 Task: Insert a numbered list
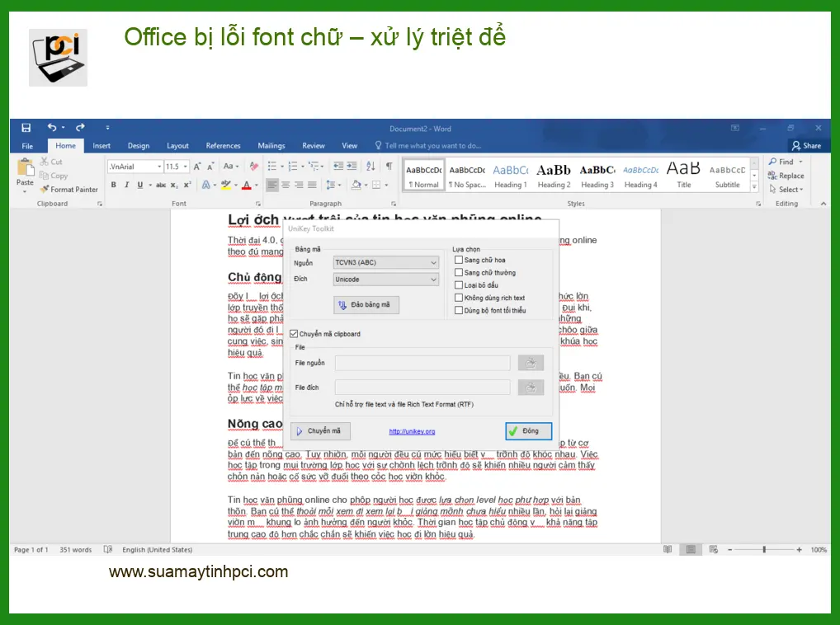(292, 167)
